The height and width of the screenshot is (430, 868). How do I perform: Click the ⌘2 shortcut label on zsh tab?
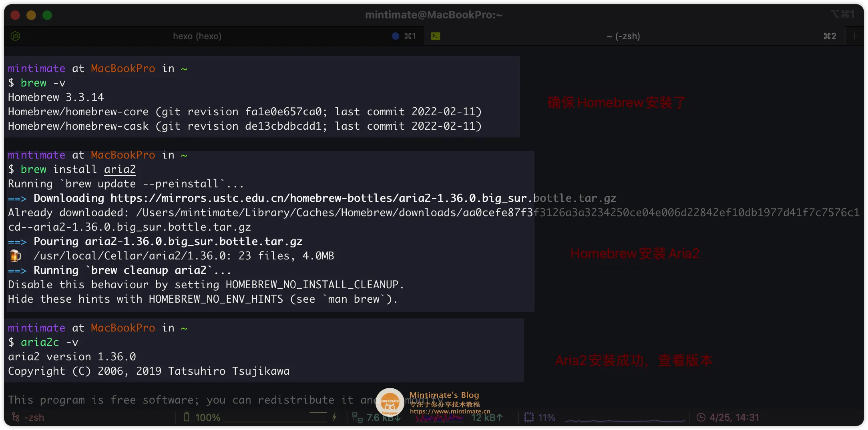(830, 36)
